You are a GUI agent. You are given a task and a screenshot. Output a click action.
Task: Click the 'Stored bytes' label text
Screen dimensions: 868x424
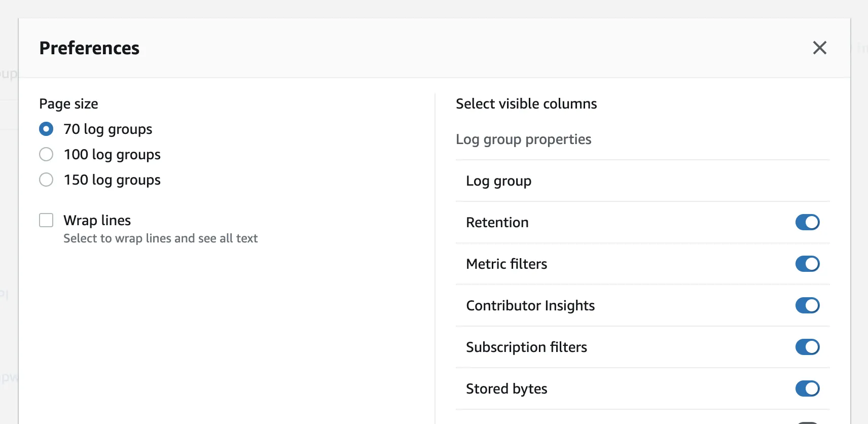pos(506,389)
